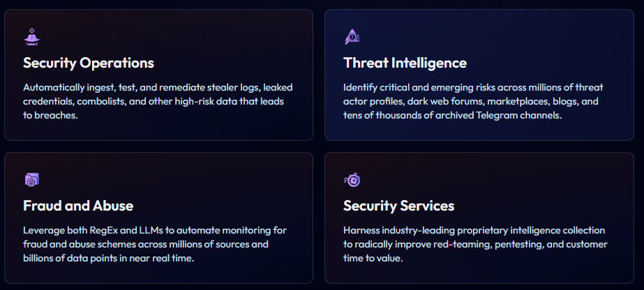Click the stealer logs description paragraph
The image size is (644, 290).
[158, 101]
